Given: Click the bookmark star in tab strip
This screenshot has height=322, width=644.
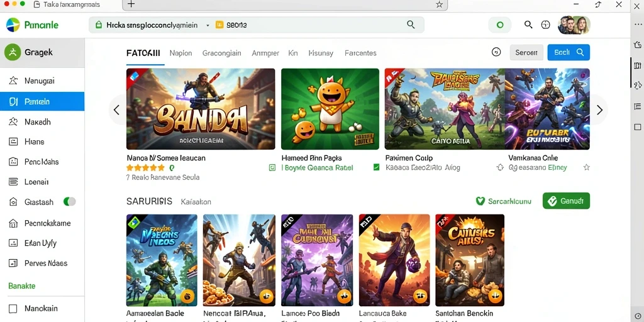Looking at the screenshot, I should coord(439,4).
